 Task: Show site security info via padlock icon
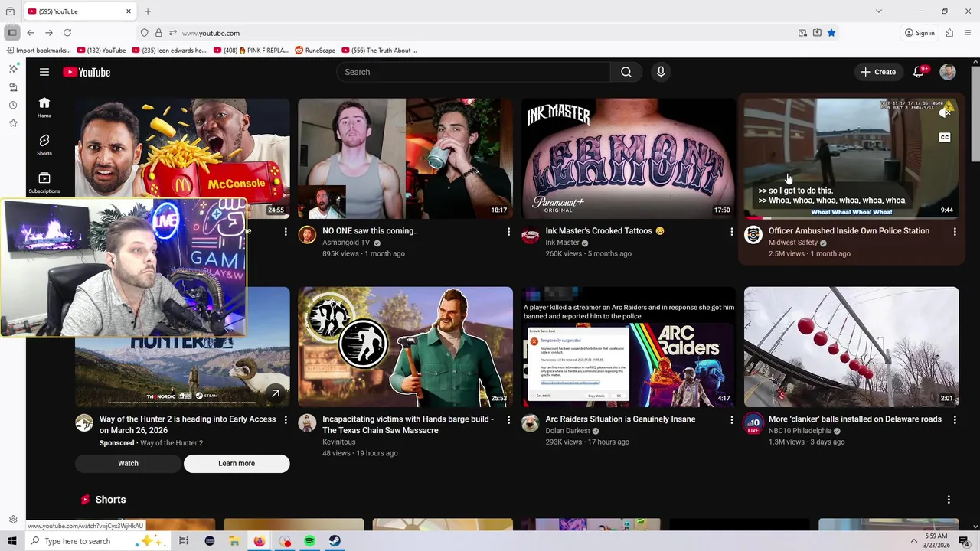158,33
